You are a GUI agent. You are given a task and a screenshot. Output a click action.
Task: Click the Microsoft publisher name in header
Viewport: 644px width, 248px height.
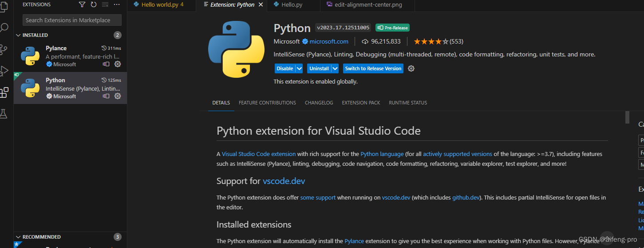click(287, 41)
